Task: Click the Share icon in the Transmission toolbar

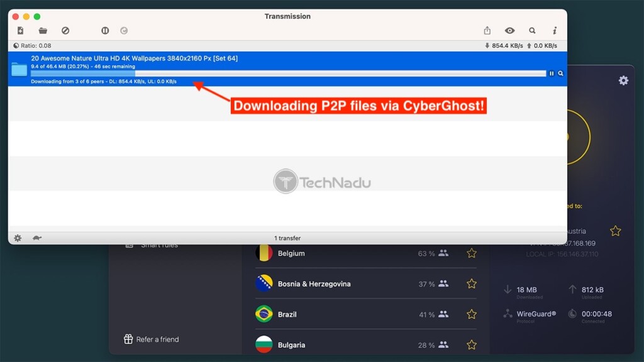Action: 487,30
